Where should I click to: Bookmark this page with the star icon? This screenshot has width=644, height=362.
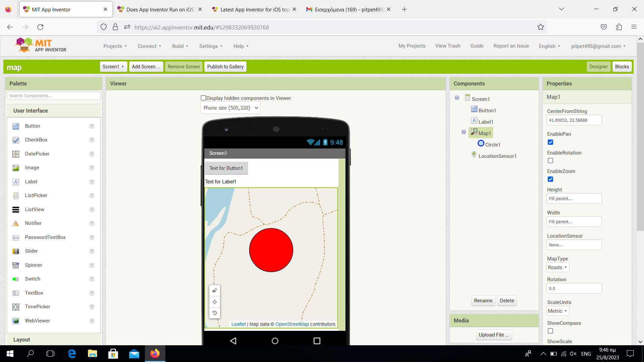click(540, 27)
